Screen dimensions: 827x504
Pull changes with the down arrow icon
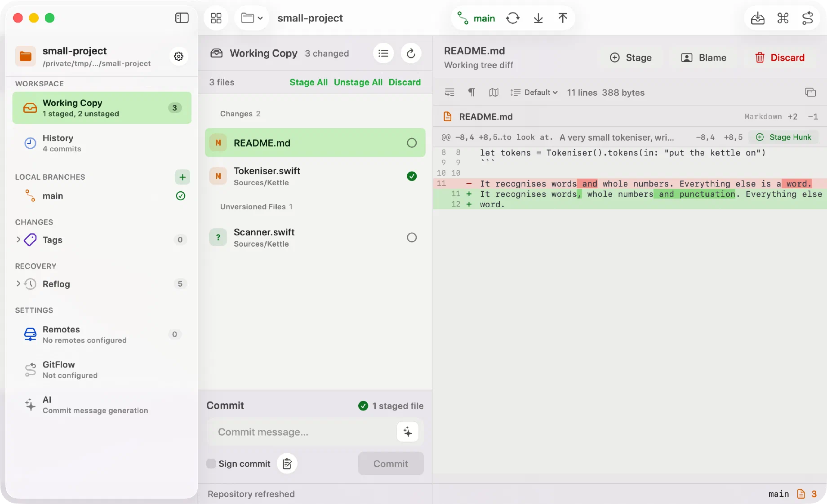pyautogui.click(x=538, y=18)
